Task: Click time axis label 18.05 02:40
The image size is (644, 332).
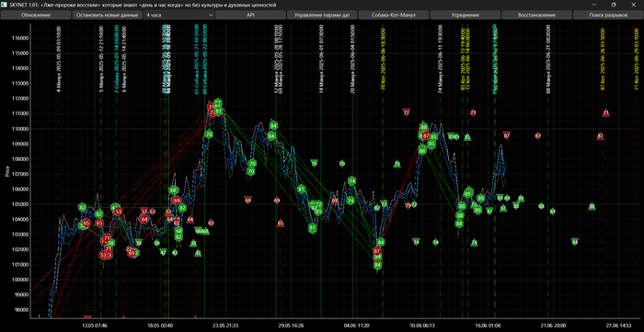Action: point(160,326)
